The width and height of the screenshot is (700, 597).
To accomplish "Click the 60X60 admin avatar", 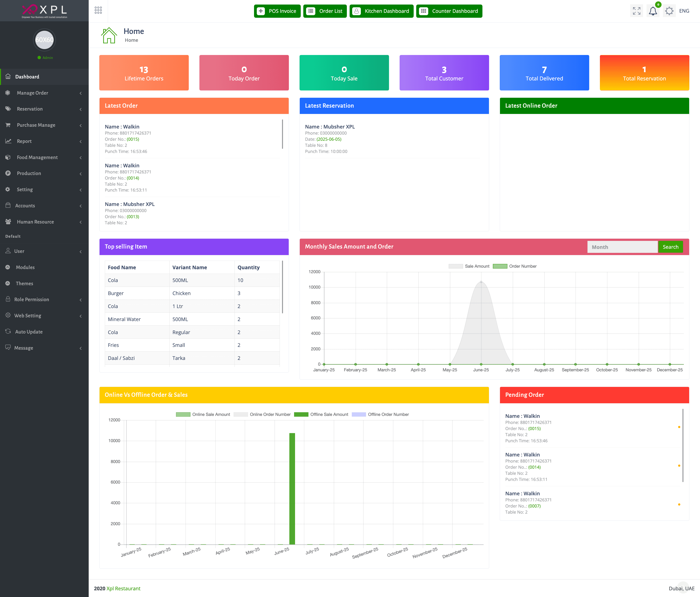I will pos(44,40).
